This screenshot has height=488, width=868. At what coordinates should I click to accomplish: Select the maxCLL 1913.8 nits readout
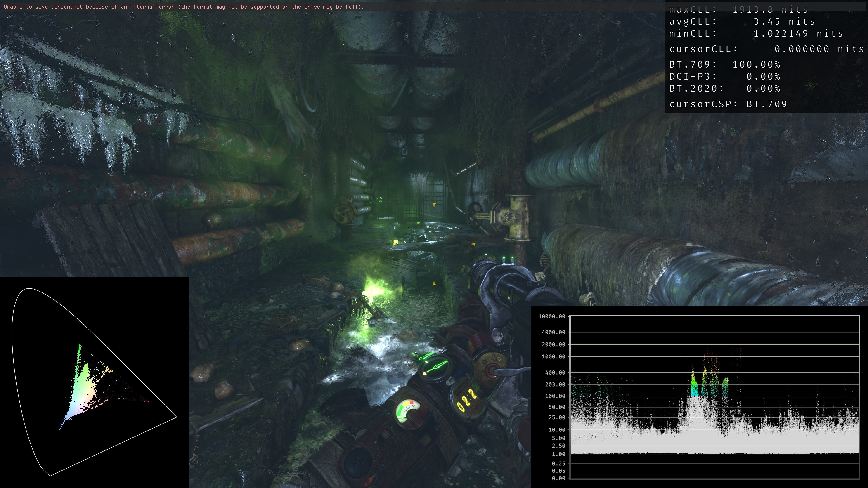pos(739,9)
